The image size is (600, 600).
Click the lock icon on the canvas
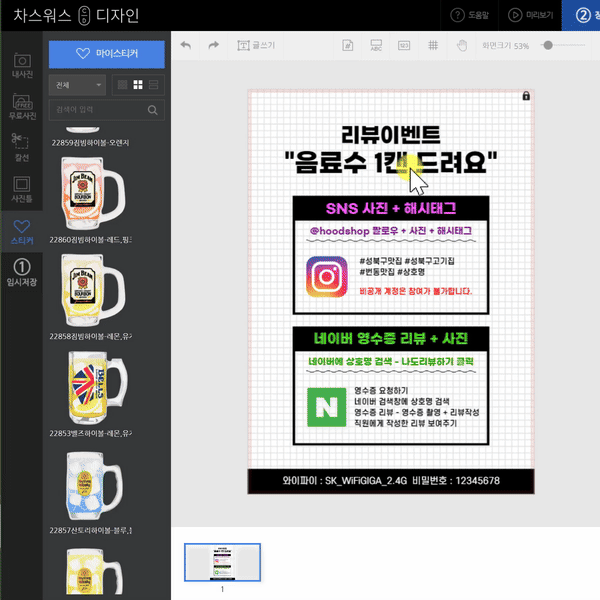point(526,96)
